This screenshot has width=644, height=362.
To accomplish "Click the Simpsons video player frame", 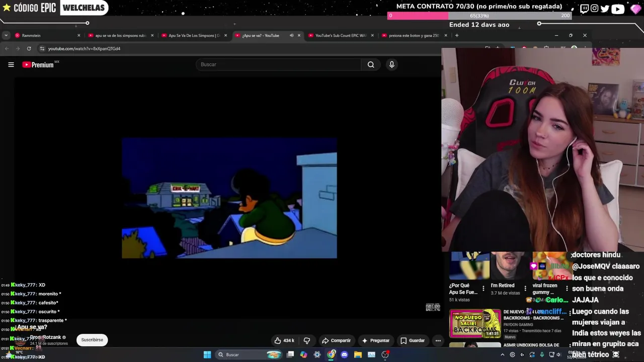I will pyautogui.click(x=229, y=198).
